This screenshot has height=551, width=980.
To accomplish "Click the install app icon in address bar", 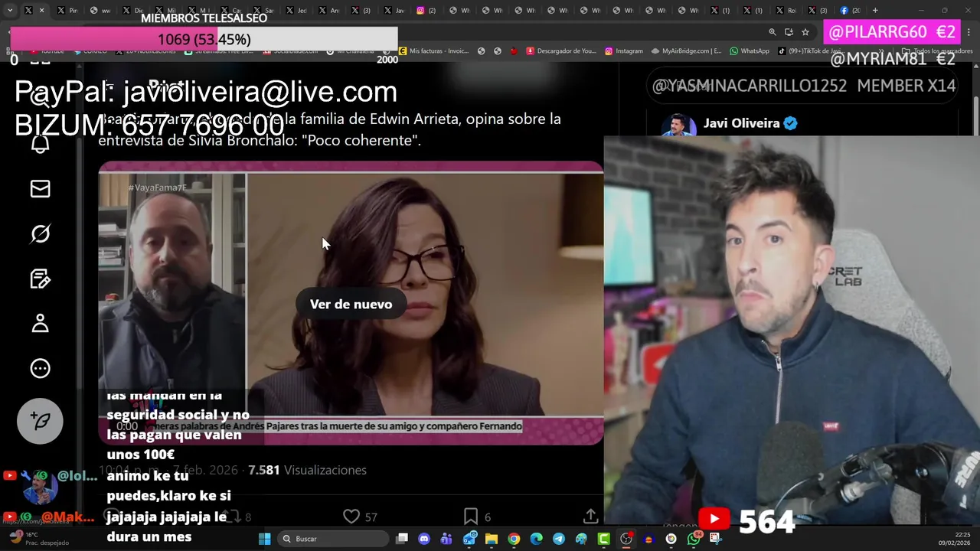I will [x=789, y=32].
